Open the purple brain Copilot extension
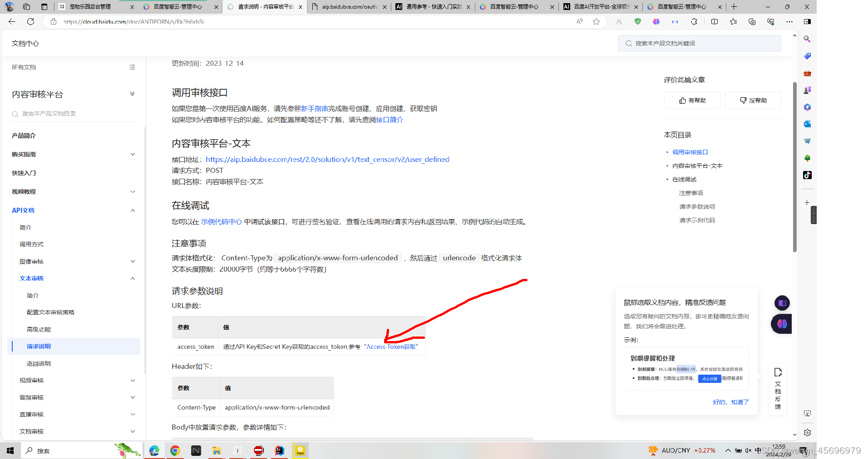Viewport: 868px width, 459px height. click(x=656, y=21)
